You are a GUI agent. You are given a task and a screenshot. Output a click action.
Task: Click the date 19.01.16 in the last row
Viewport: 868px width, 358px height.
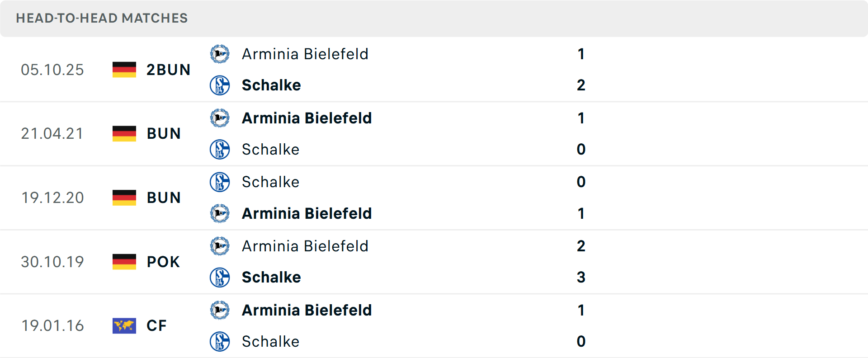click(52, 325)
